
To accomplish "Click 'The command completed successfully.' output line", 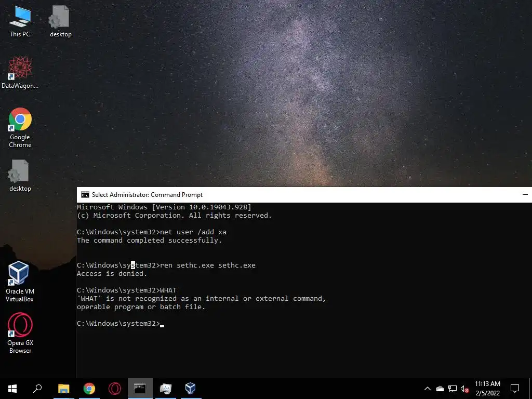I will coord(149,241).
